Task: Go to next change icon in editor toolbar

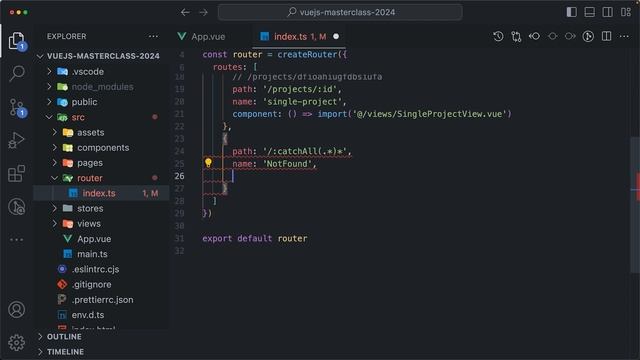Action: [x=570, y=36]
